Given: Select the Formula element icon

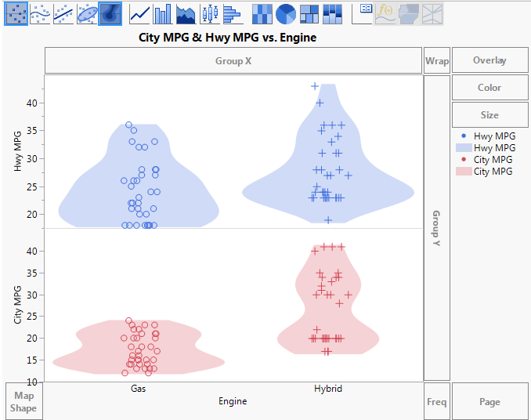Looking at the screenshot, I should tap(385, 14).
